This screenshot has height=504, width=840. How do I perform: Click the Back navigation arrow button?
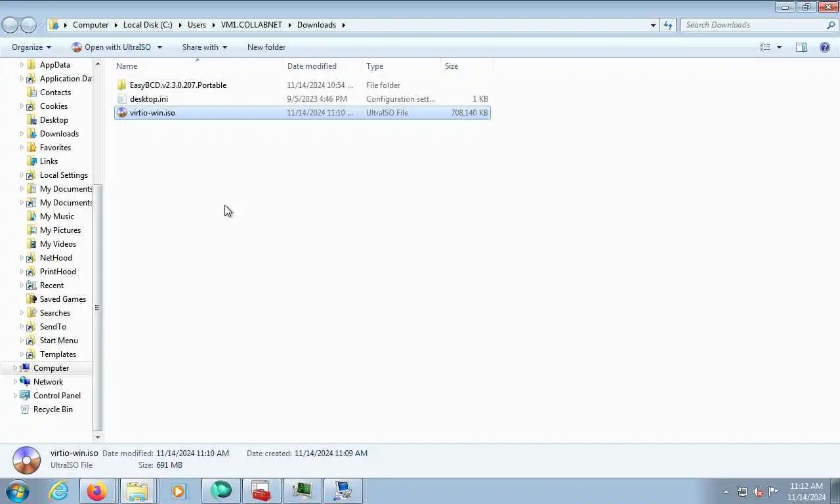click(10, 25)
